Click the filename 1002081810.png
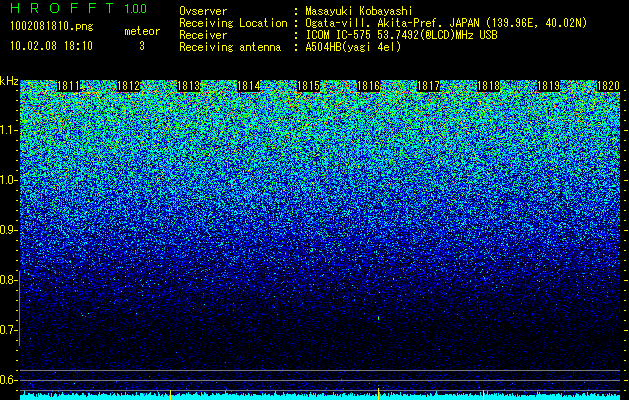The width and height of the screenshot is (629, 400). pos(52,27)
